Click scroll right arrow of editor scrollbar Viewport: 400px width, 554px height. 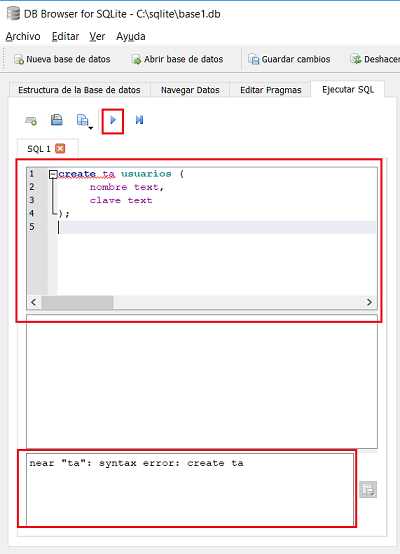(x=369, y=302)
